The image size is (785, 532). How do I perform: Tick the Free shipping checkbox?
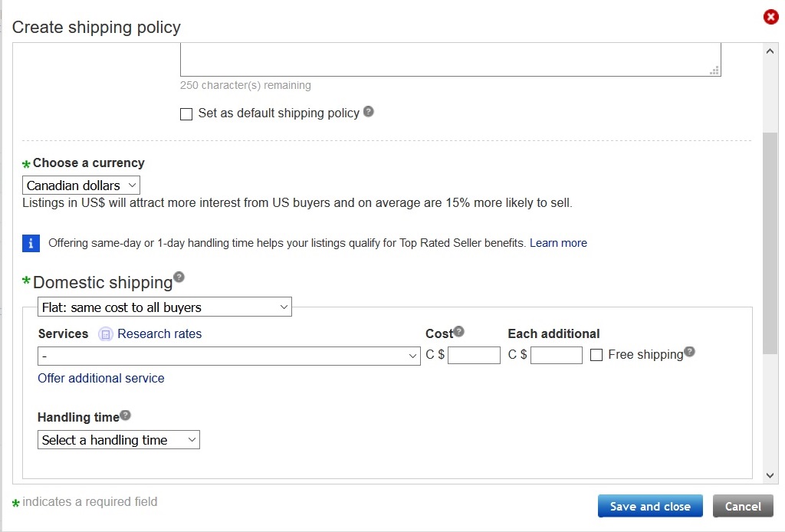(x=597, y=355)
